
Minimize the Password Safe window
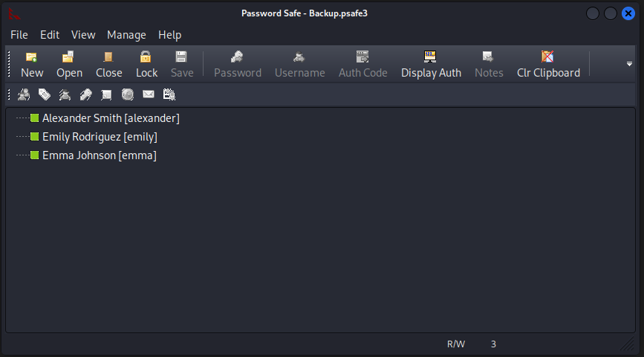click(593, 13)
